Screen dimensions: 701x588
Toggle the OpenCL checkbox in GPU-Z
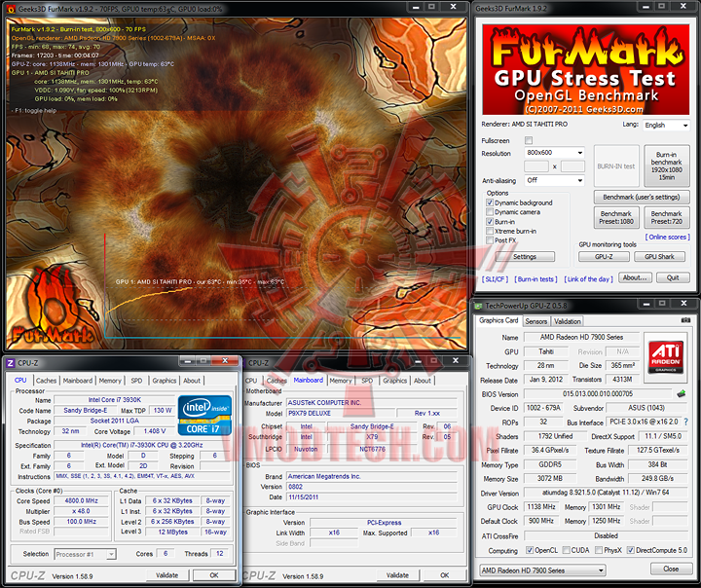(x=530, y=550)
